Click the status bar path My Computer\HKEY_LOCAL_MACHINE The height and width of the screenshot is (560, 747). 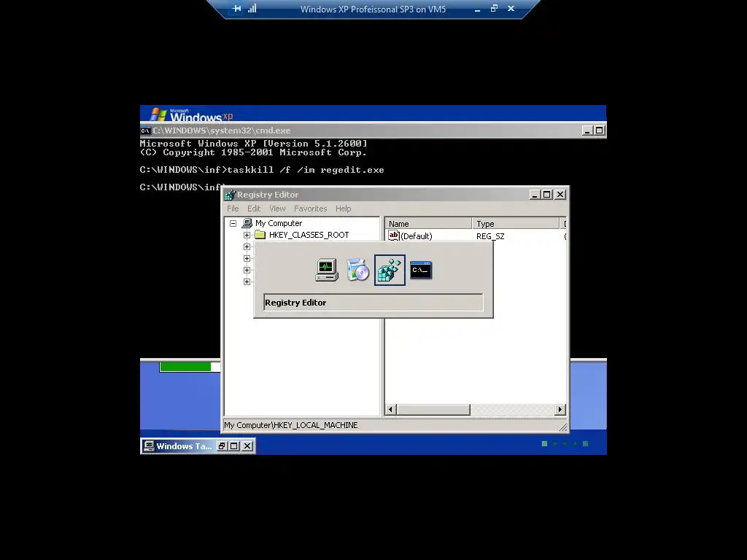290,425
